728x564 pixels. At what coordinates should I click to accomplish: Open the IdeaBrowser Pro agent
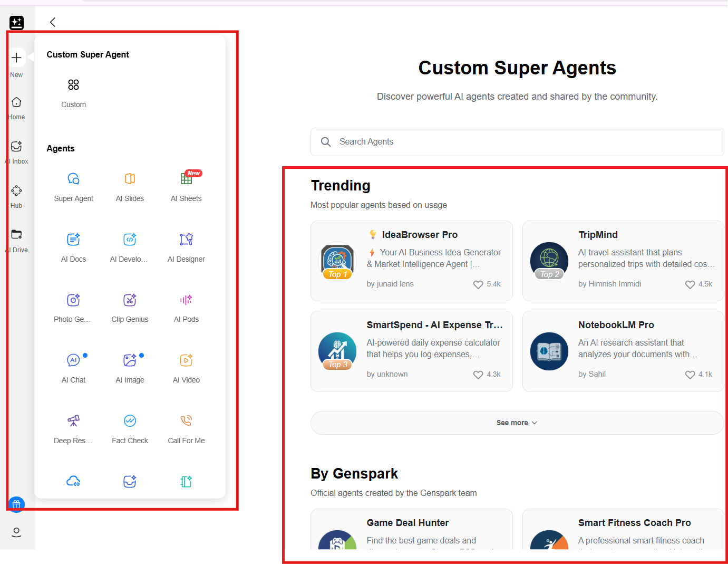pyautogui.click(x=411, y=261)
